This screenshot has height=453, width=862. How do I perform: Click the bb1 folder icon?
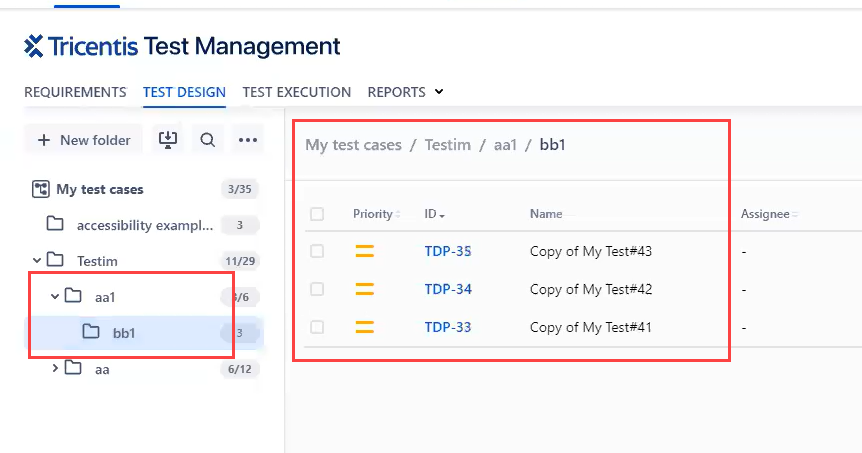coord(91,332)
